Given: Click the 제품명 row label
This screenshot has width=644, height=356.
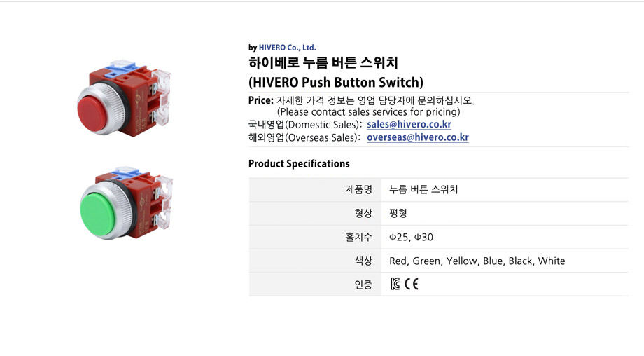Looking at the screenshot, I should pyautogui.click(x=358, y=189).
